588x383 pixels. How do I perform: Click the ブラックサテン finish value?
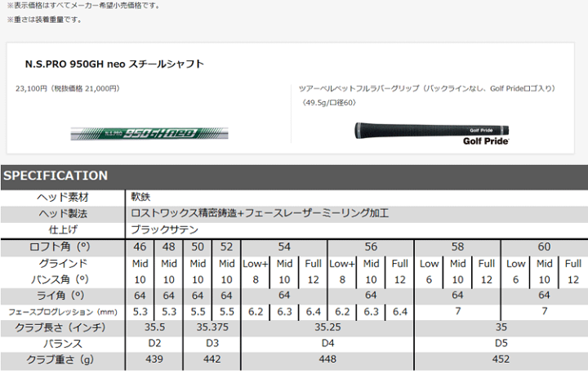(x=164, y=229)
